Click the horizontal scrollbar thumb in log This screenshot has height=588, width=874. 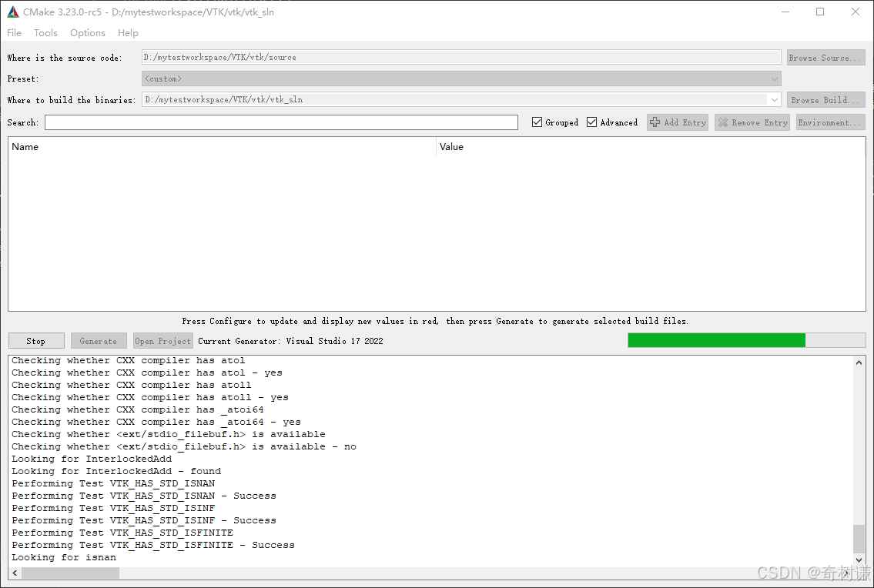tap(70, 573)
